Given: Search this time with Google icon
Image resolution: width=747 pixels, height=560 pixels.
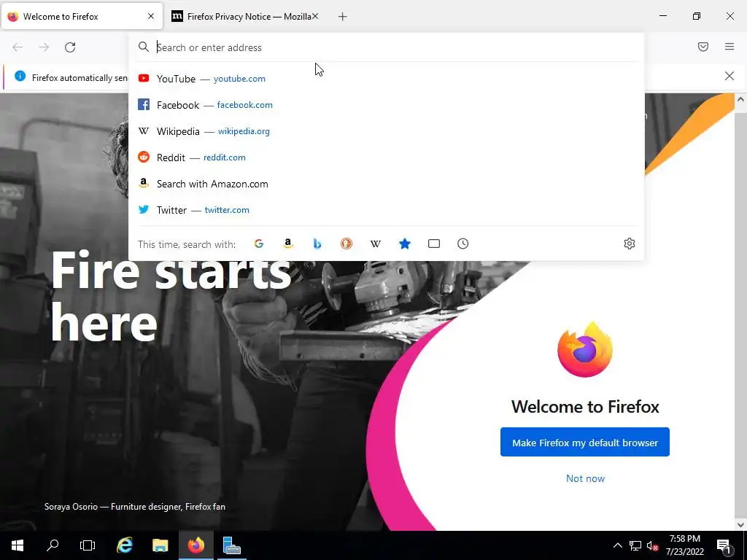Looking at the screenshot, I should (259, 244).
